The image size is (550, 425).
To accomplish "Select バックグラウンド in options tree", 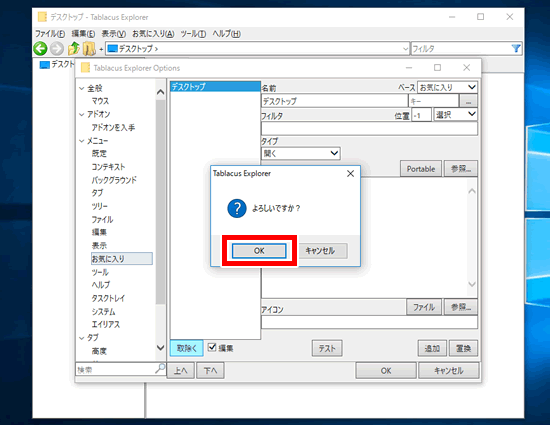I will pyautogui.click(x=114, y=180).
